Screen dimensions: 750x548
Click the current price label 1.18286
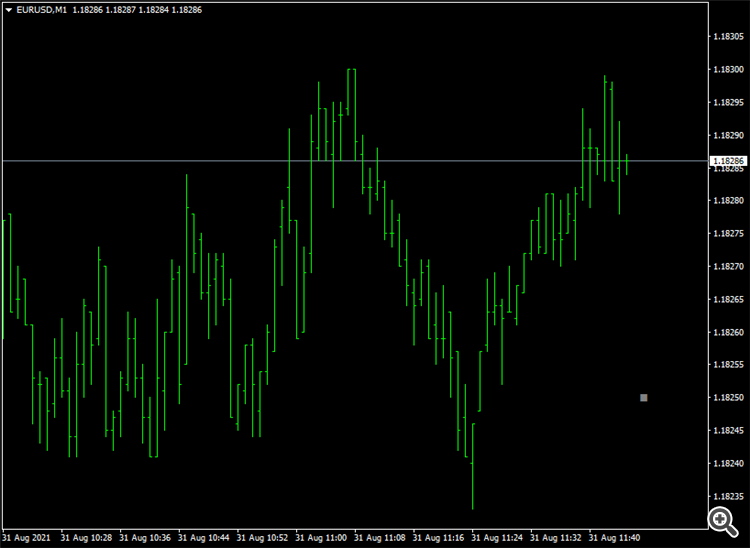point(728,161)
